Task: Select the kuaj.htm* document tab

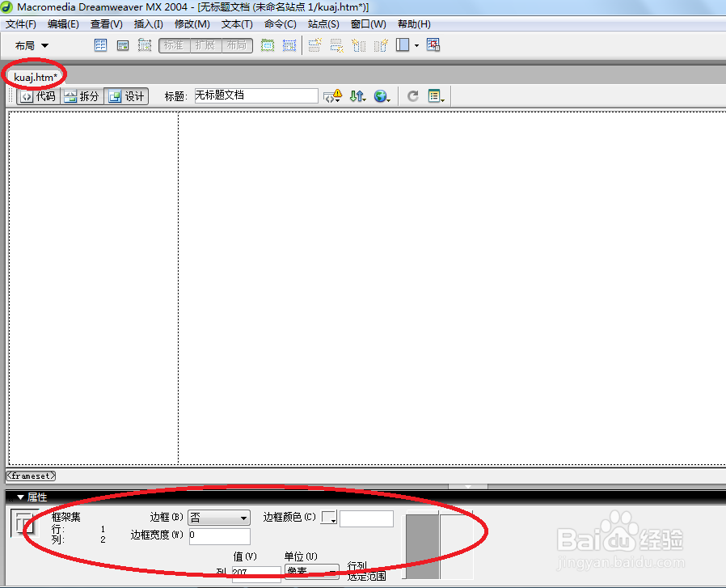Action: [36, 77]
